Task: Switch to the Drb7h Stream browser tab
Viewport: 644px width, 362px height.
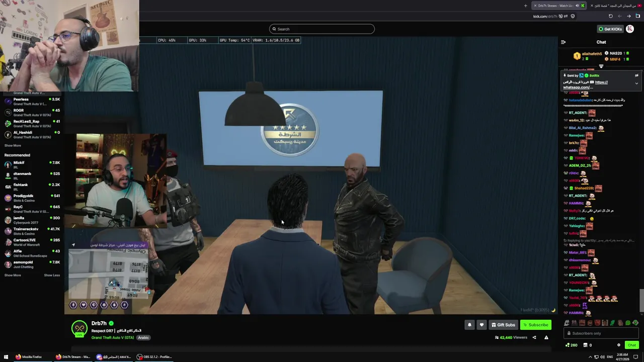Action: [x=559, y=6]
